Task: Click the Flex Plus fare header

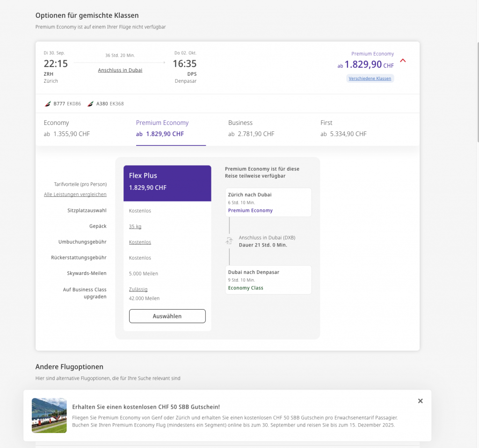Action: pos(167,181)
